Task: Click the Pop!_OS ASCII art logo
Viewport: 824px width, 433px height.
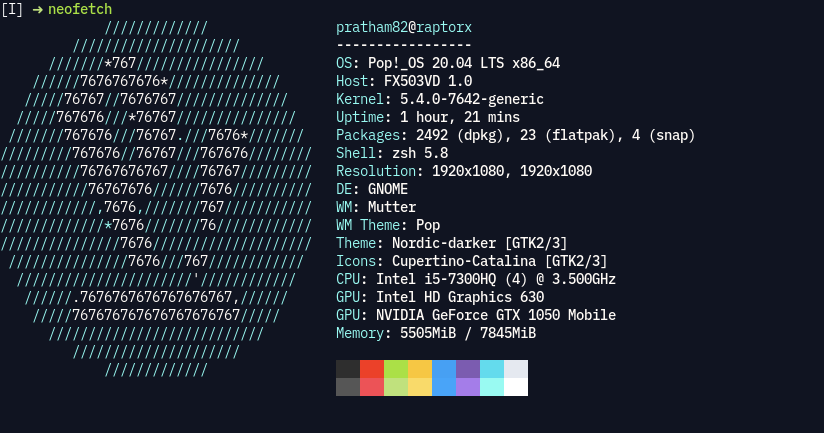Action: (x=157, y=199)
